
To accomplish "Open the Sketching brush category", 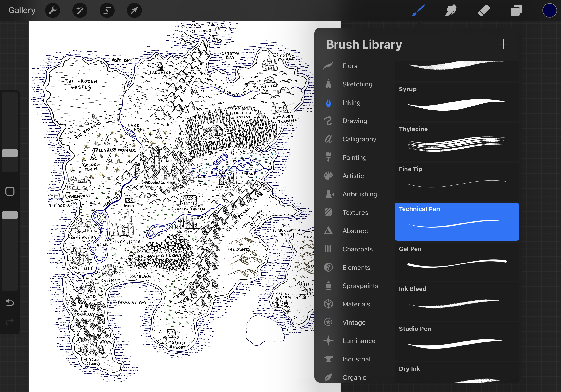I will 357,84.
